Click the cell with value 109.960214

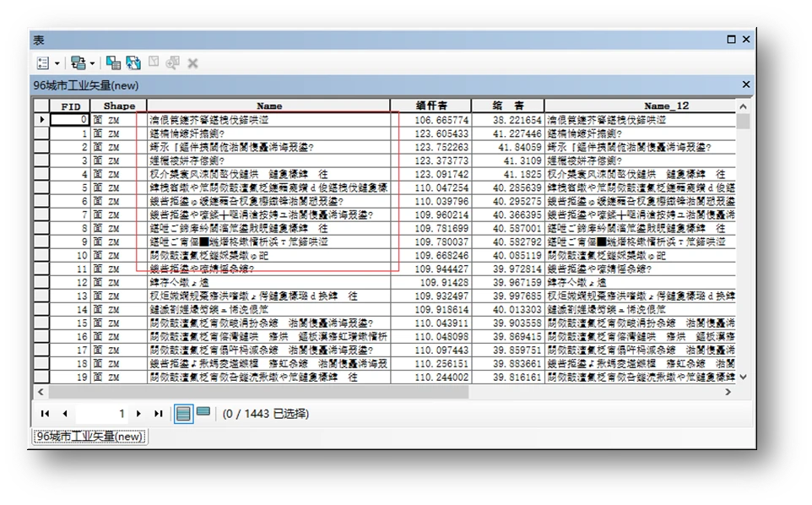click(430, 214)
